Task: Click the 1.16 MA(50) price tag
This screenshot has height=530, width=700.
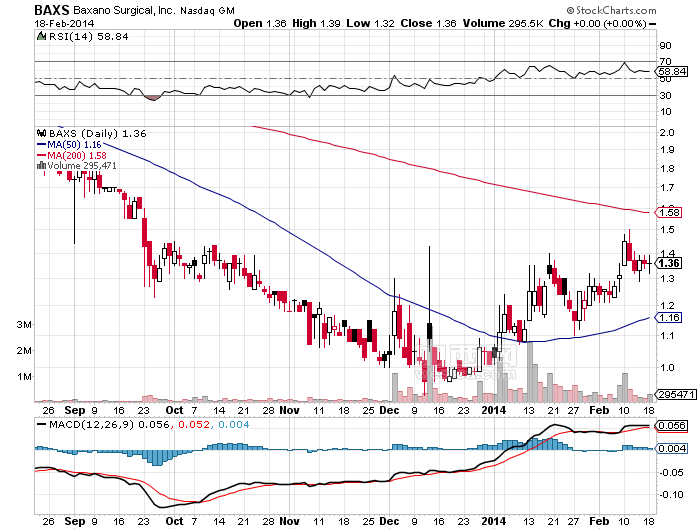Action: [x=669, y=317]
